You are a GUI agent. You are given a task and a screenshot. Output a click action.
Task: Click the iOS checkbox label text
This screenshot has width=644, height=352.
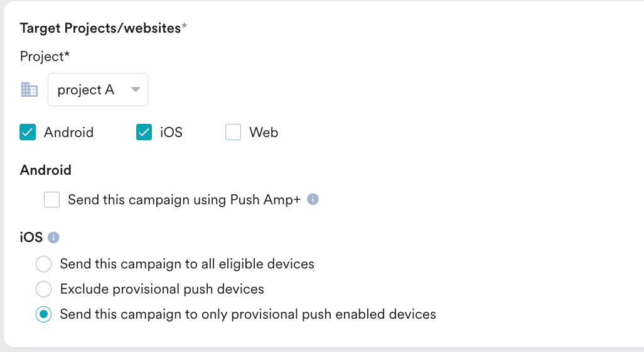coord(171,133)
